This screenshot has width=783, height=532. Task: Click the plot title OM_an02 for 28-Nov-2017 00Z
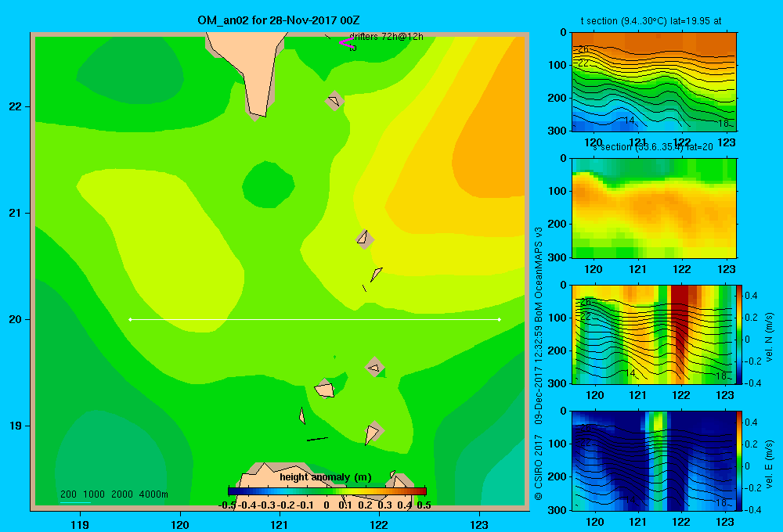pyautogui.click(x=278, y=20)
